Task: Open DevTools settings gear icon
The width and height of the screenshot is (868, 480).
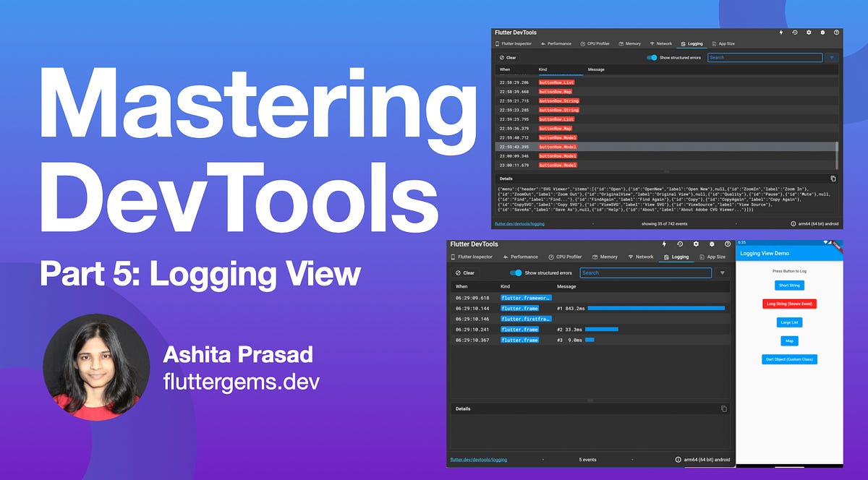Action: coord(809,32)
